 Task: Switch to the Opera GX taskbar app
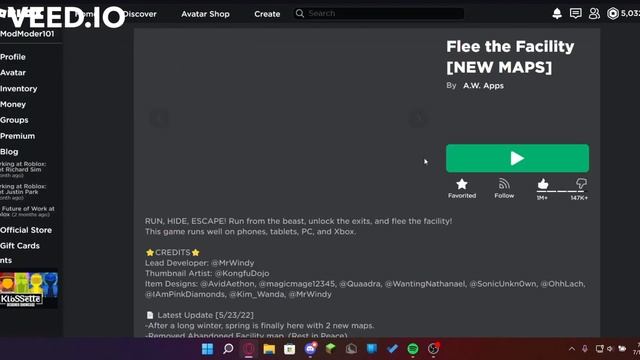[249, 349]
